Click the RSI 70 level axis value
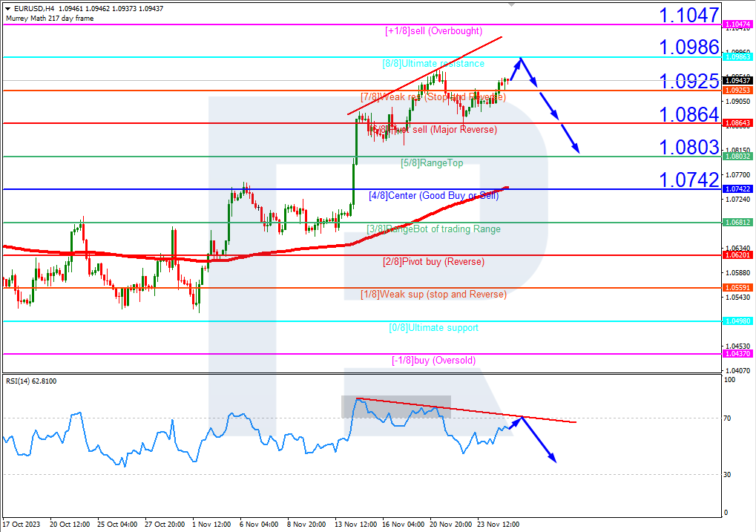Screen dimensions: 756x532 point(729,418)
